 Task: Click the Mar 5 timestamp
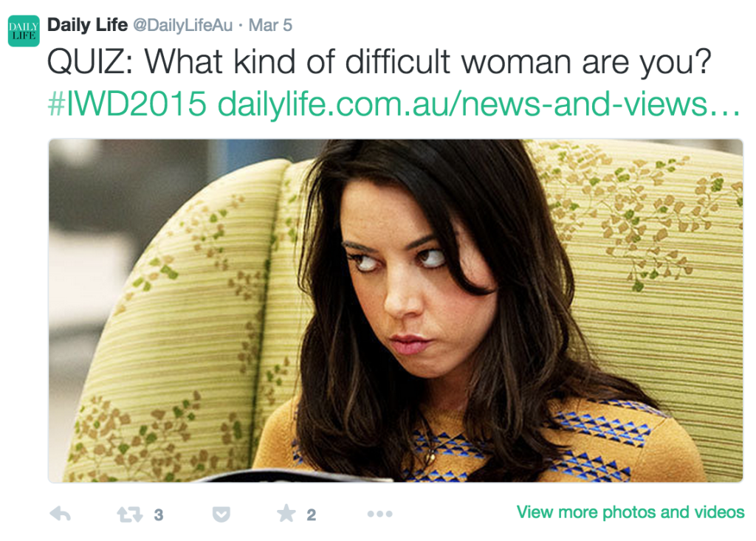click(x=270, y=25)
